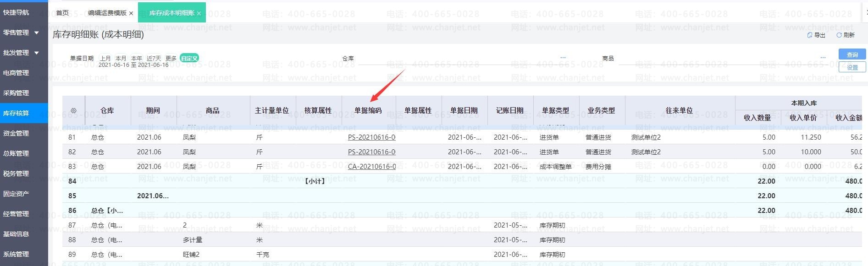Select 本年 date filter
The height and width of the screenshot is (266, 868).
pos(137,58)
